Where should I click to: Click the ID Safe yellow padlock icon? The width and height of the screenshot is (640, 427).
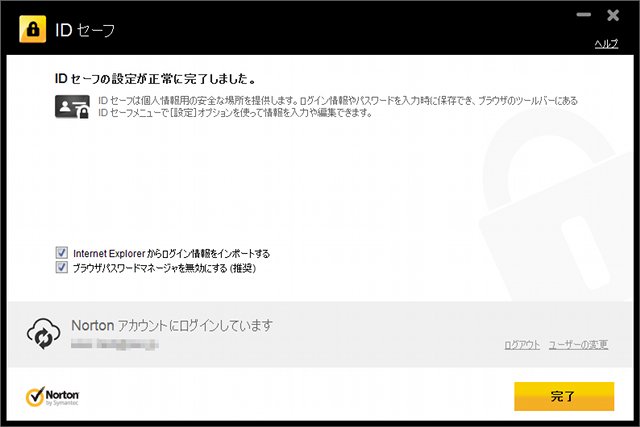click(33, 29)
